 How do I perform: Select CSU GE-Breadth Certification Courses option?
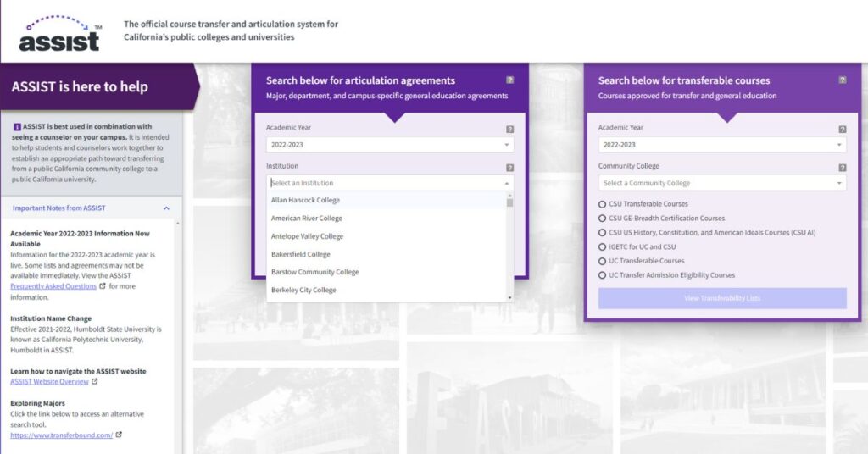(x=602, y=219)
